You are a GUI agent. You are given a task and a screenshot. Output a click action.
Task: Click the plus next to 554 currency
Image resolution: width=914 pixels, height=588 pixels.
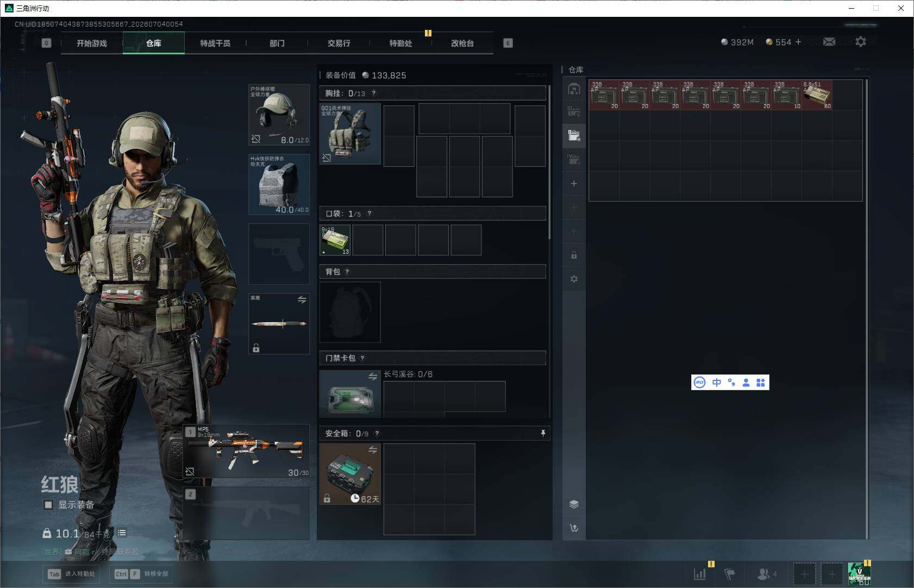point(798,42)
